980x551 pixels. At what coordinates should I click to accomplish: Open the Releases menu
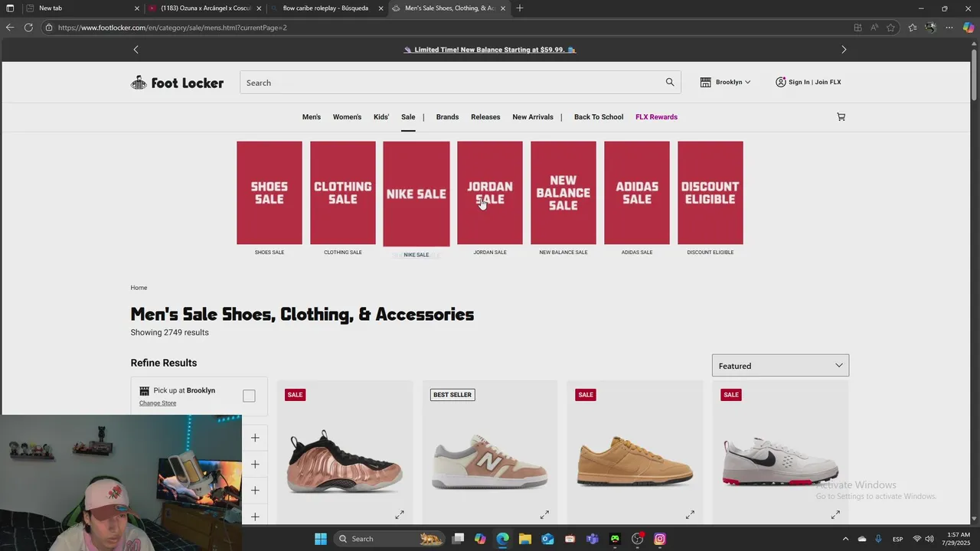[x=485, y=117]
